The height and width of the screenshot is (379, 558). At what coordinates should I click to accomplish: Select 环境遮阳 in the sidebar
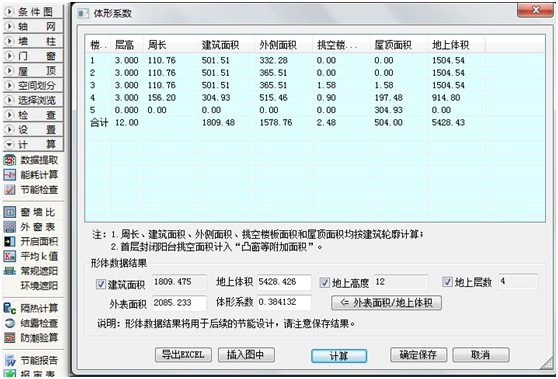39,285
